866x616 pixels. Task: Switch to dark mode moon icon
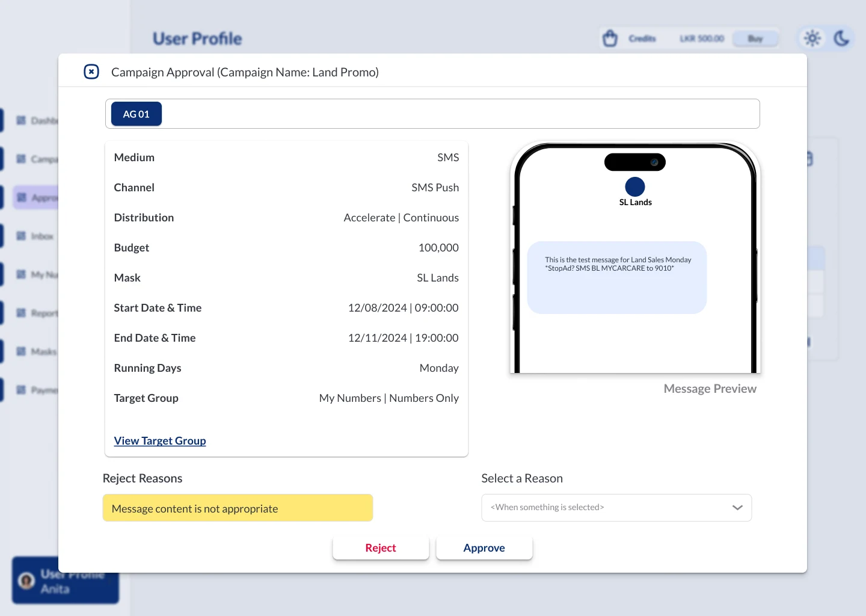tap(841, 38)
